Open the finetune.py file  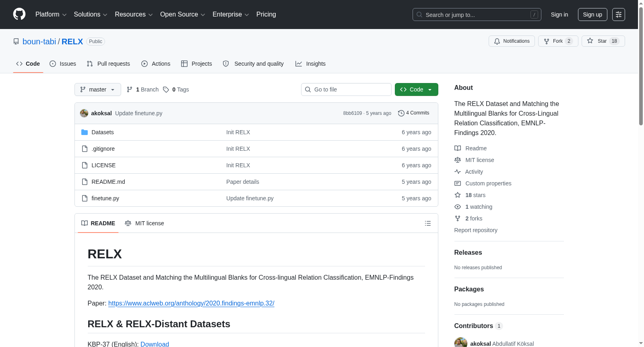(x=105, y=198)
